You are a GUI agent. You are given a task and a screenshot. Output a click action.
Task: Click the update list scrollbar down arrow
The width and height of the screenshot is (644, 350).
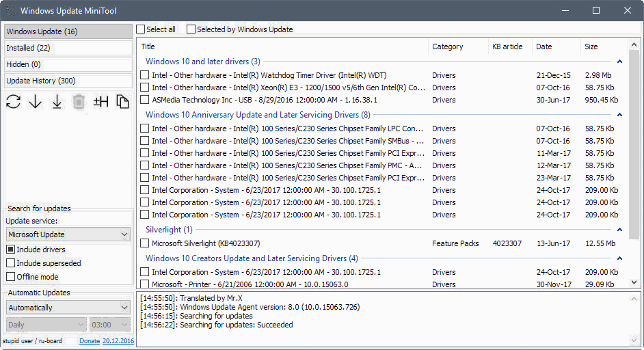pyautogui.click(x=634, y=282)
